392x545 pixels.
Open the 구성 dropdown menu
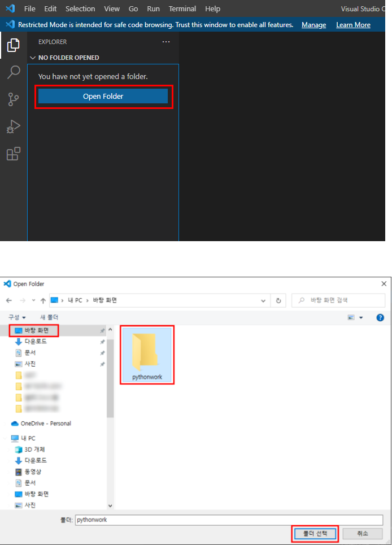tap(17, 317)
